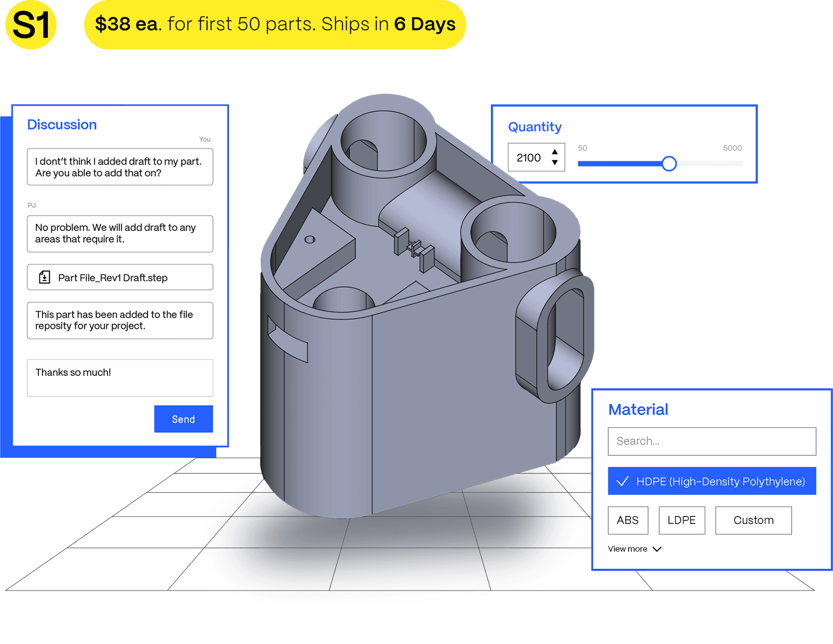Decrease quantity with the down arrow

pyautogui.click(x=554, y=163)
